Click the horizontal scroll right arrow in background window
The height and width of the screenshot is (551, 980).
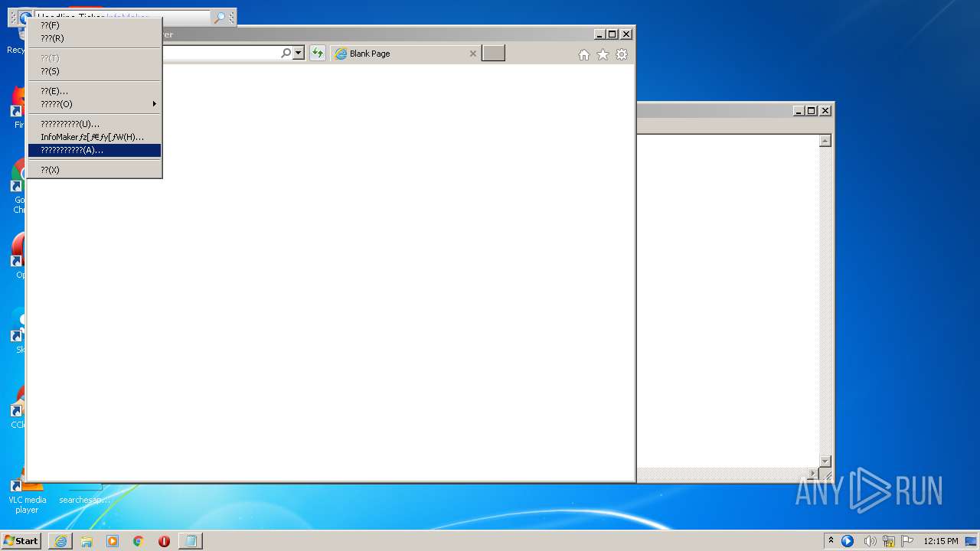tap(813, 474)
